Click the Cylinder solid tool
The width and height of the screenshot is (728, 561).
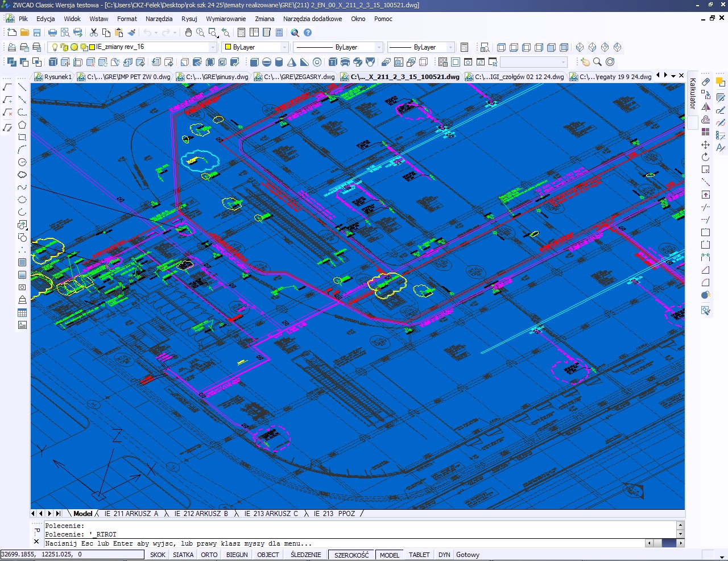click(x=279, y=62)
